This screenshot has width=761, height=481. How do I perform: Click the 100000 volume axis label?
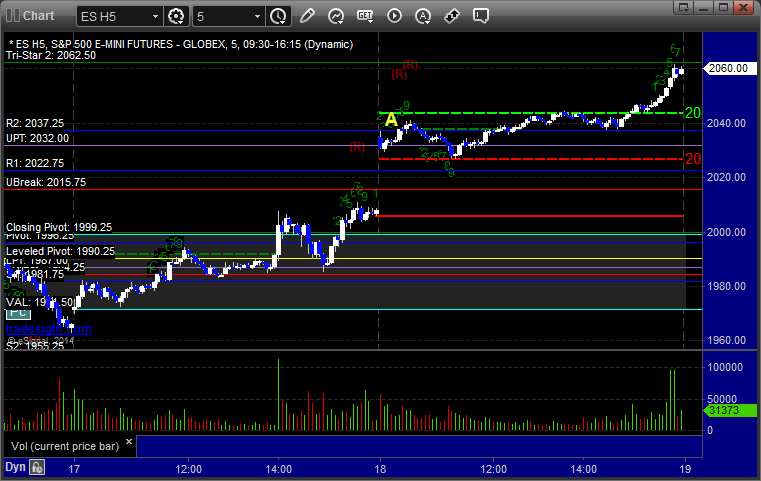(725, 367)
